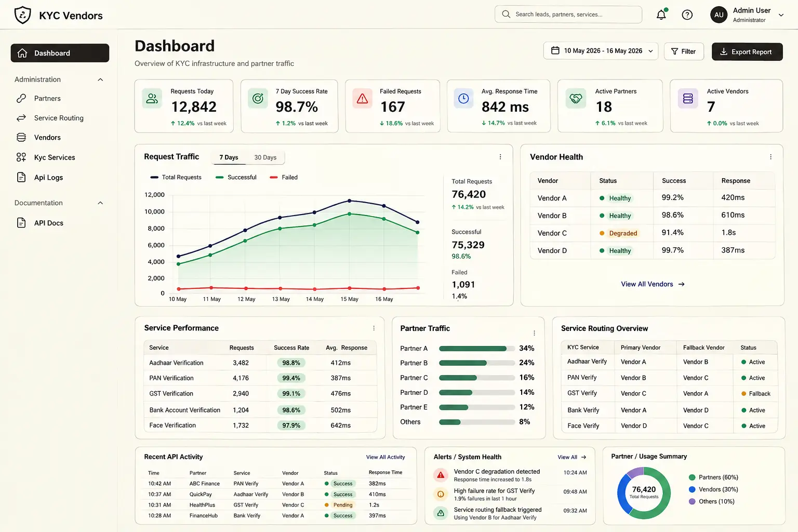Screen dimensions: 798x532
Task: Click the Service Routing arrows icon
Action: pos(21,118)
